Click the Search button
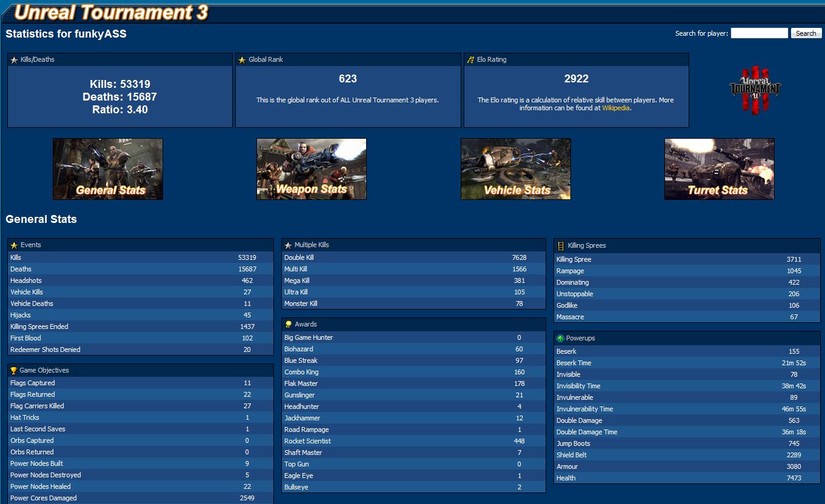The width and height of the screenshot is (825, 504). pyautogui.click(x=806, y=33)
